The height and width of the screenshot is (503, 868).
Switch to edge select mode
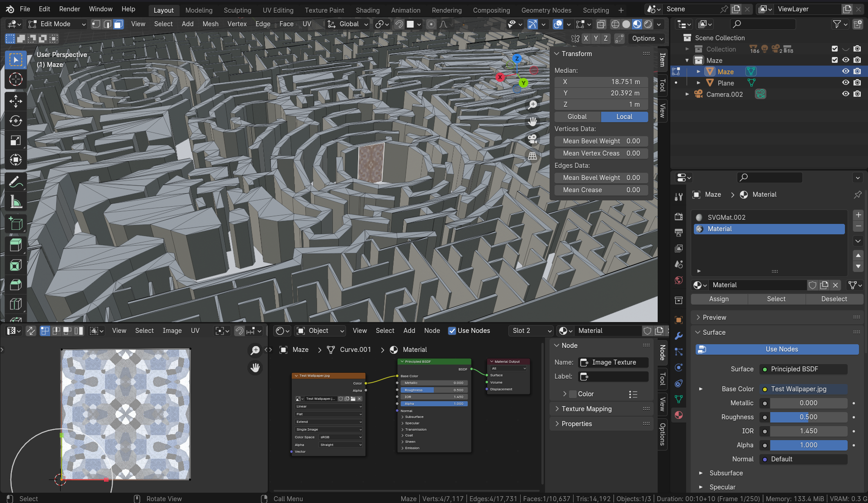[x=107, y=24]
